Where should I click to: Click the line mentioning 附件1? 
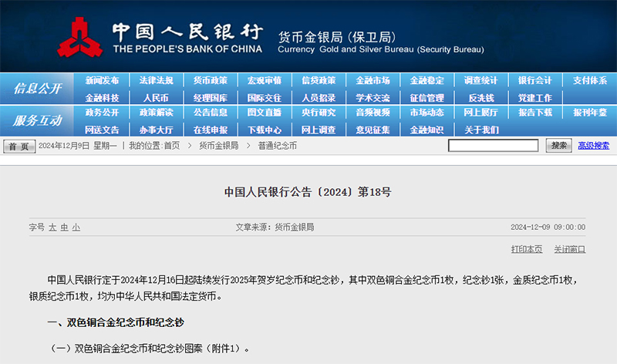(150, 349)
